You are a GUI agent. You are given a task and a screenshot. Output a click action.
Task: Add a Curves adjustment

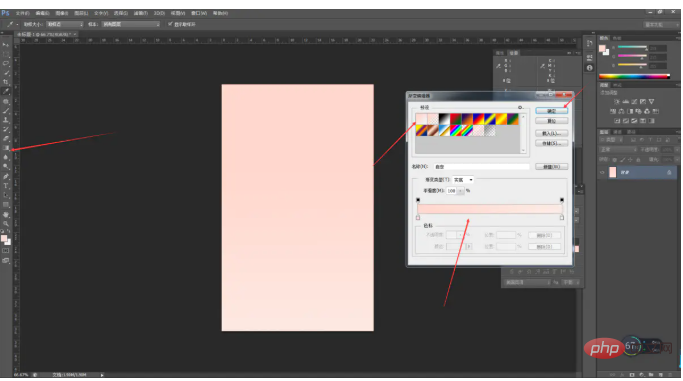coord(634,101)
